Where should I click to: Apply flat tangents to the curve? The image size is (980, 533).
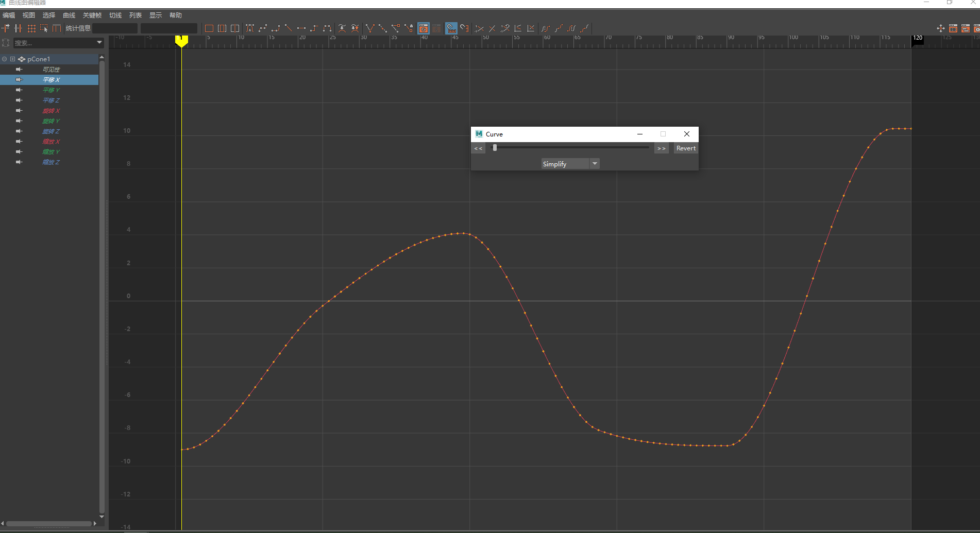pyautogui.click(x=302, y=28)
